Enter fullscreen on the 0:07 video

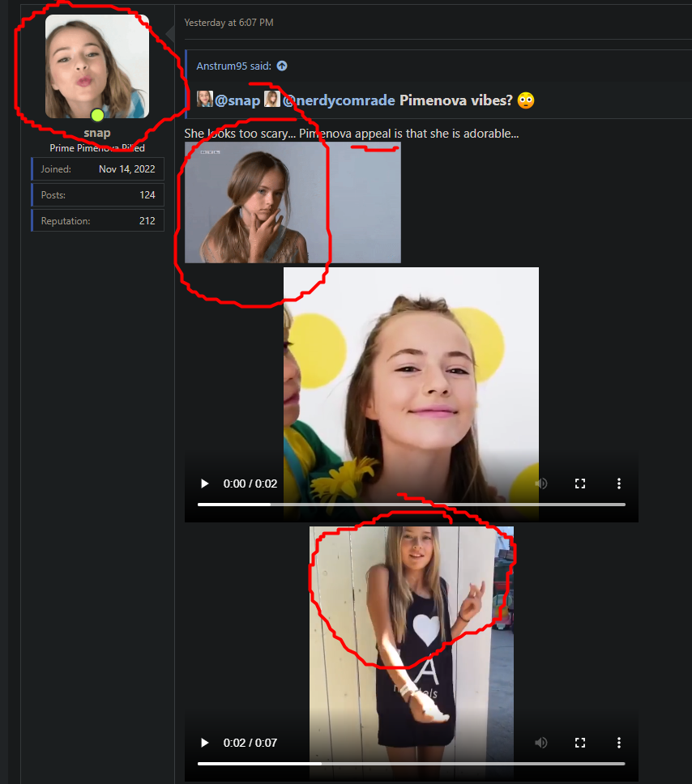click(580, 743)
